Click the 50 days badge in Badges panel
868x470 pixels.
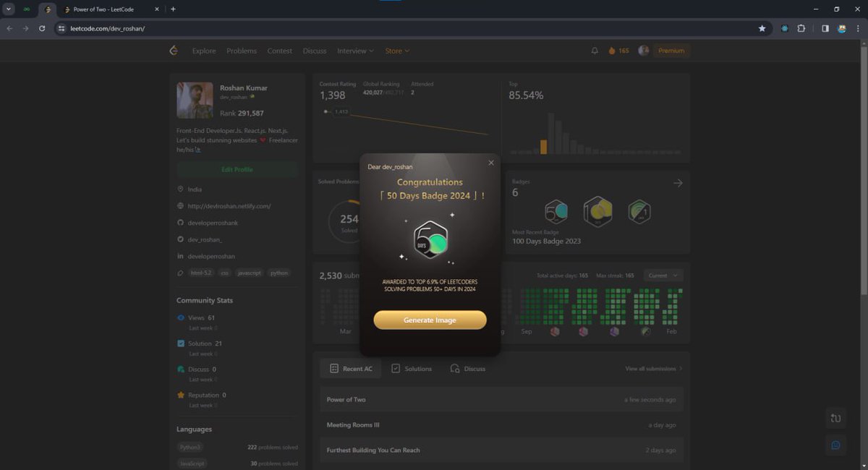pos(556,212)
